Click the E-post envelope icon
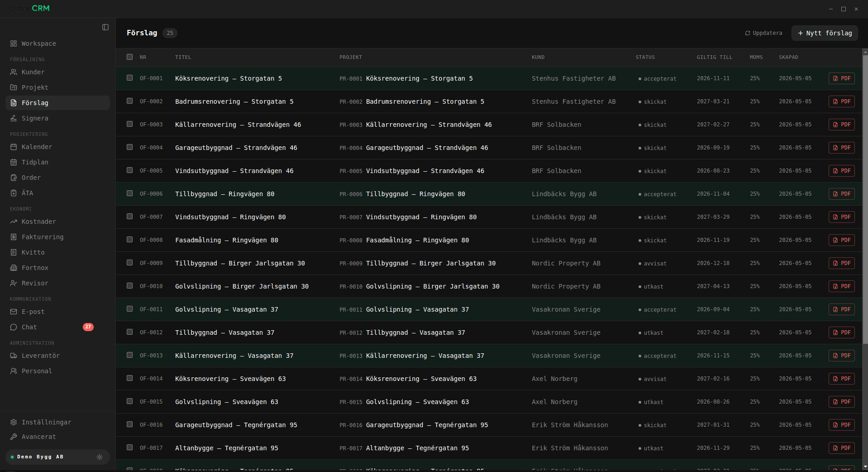868x472 pixels. coord(14,312)
